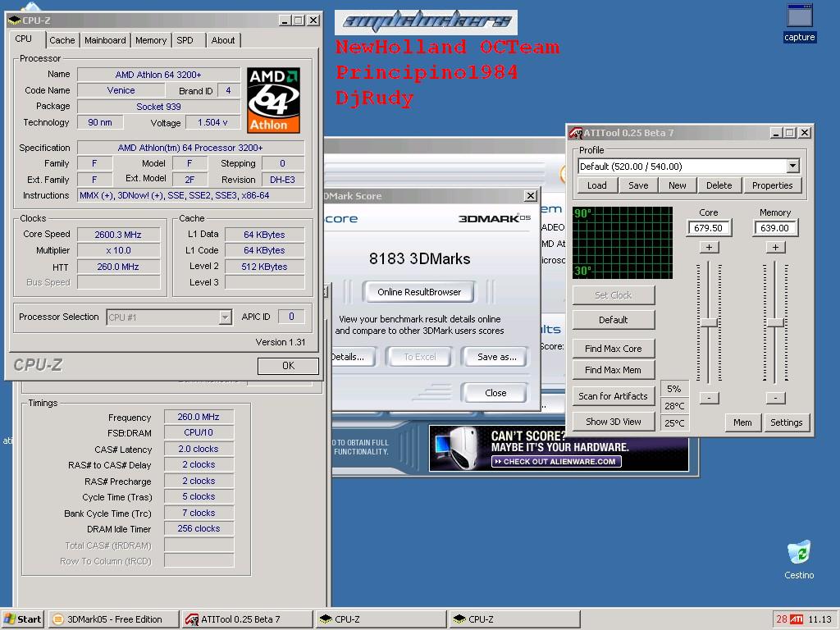Image resolution: width=840 pixels, height=630 pixels.
Task: Click the "AMD Athlon 64 3200+" name value
Action: tap(158, 75)
